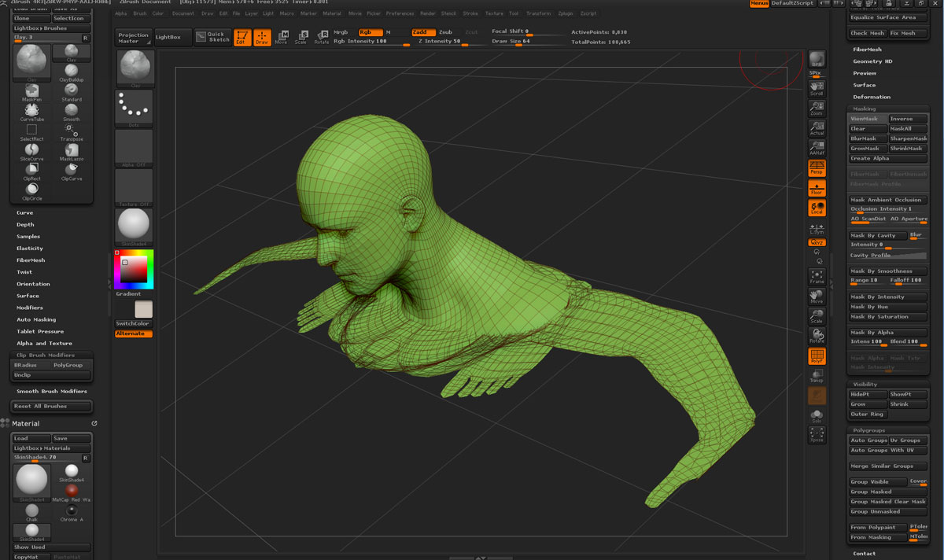Open the Render menu
This screenshot has width=944, height=560.
click(x=428, y=13)
